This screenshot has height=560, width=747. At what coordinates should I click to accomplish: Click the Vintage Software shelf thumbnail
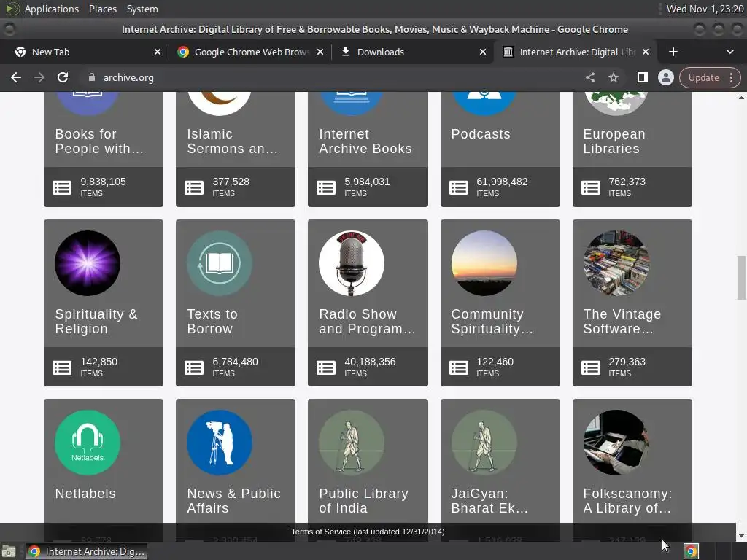pyautogui.click(x=616, y=263)
